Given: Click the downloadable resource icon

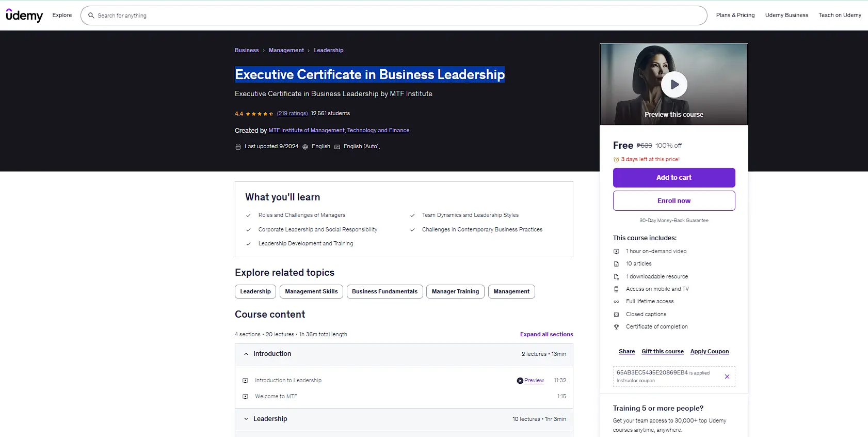Looking at the screenshot, I should click(x=616, y=277).
